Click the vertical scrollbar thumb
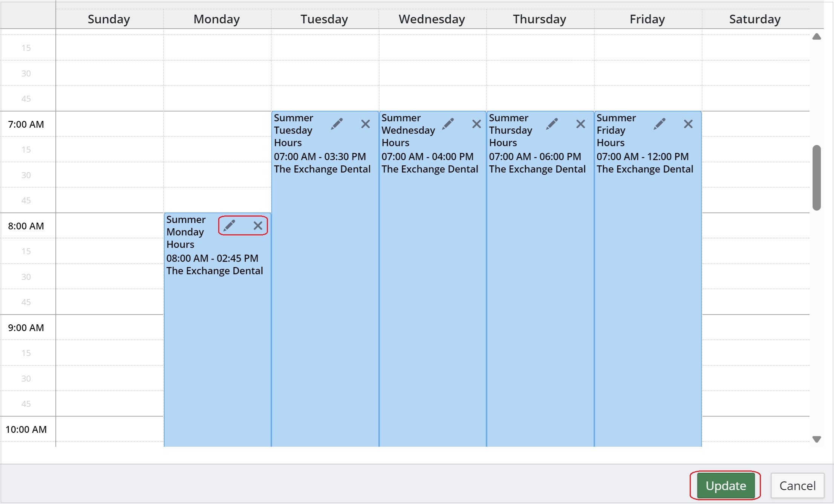 point(816,177)
